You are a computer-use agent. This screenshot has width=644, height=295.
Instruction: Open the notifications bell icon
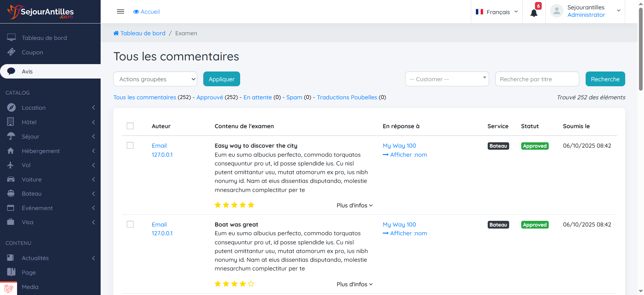click(x=534, y=13)
